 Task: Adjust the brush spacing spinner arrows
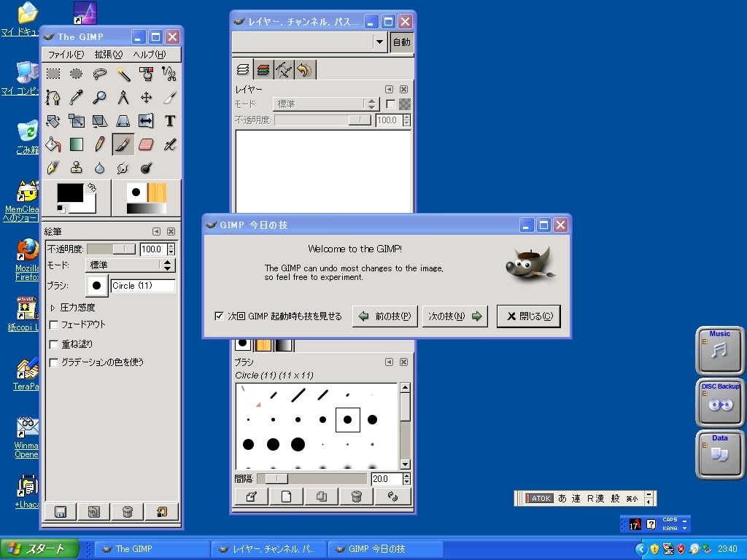[406, 478]
